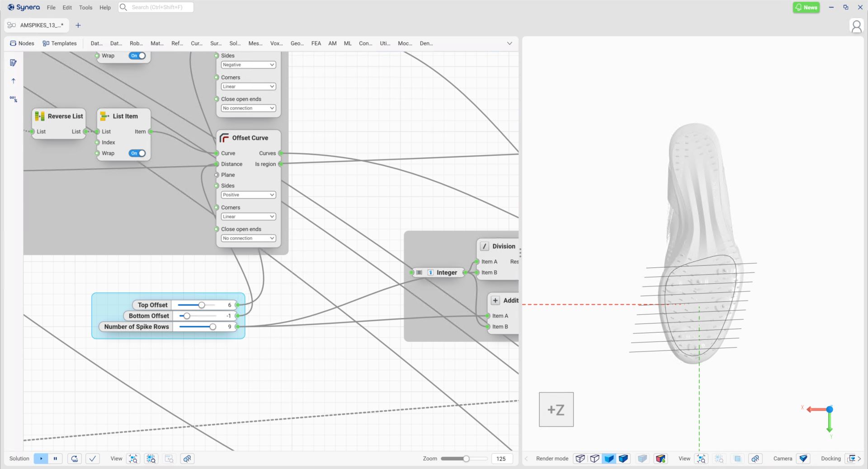Open the Tools menu
The image size is (868, 469).
(x=85, y=8)
